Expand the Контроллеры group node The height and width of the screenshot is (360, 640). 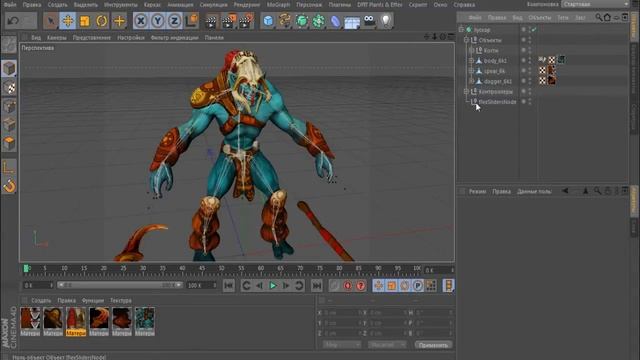[x=466, y=91]
